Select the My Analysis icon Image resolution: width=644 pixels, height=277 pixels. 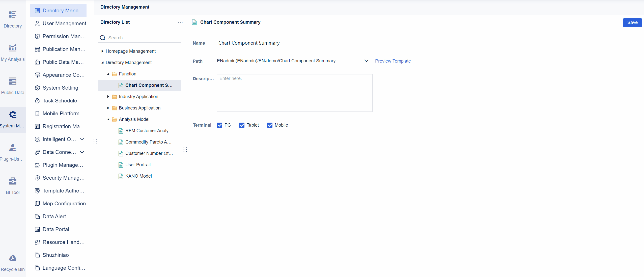click(13, 51)
